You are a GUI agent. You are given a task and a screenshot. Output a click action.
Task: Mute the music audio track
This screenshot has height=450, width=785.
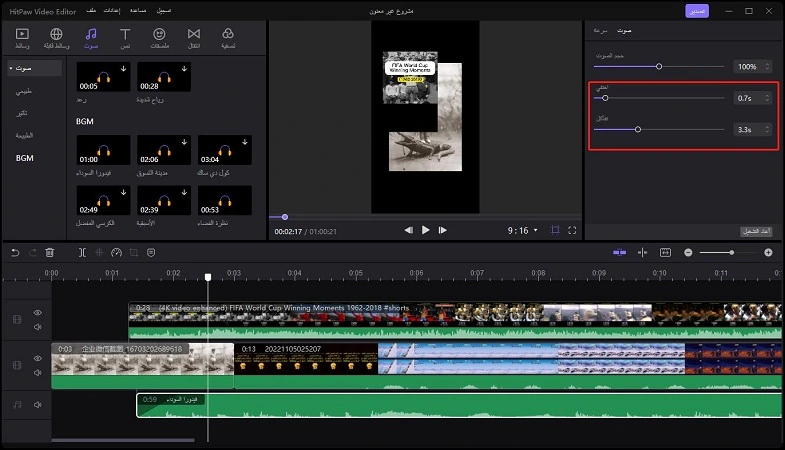pyautogui.click(x=38, y=404)
